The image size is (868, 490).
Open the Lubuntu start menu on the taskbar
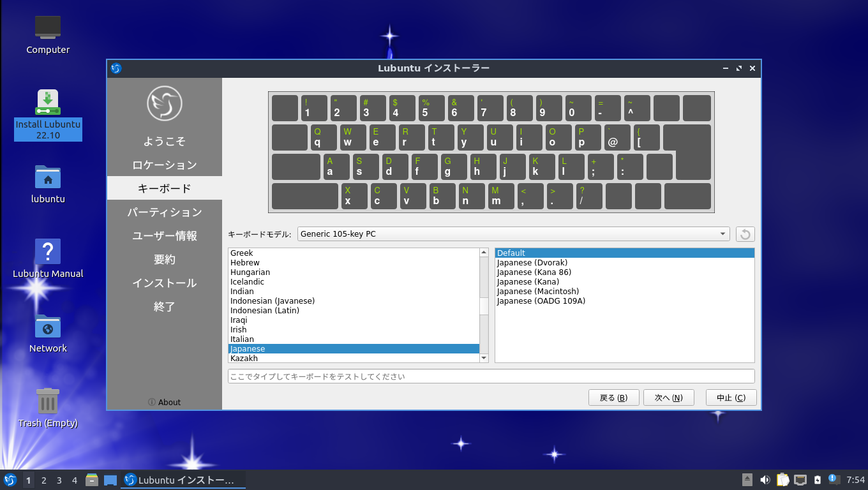coord(10,480)
